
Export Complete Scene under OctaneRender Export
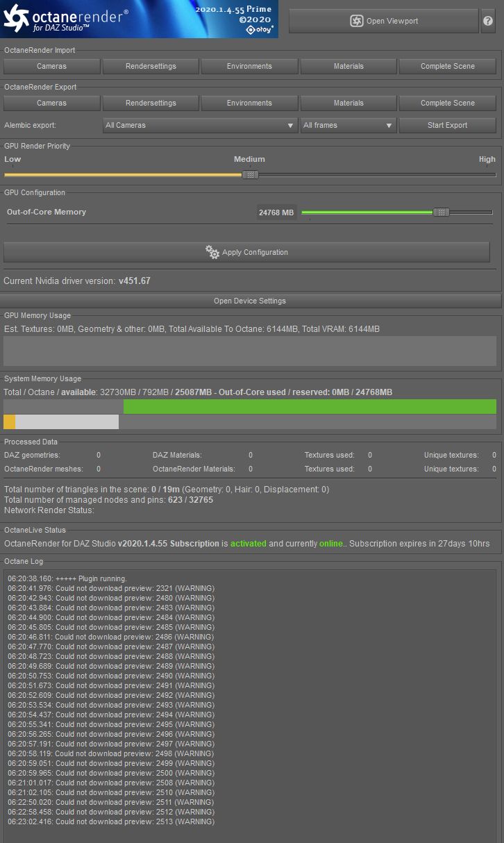[x=448, y=103]
